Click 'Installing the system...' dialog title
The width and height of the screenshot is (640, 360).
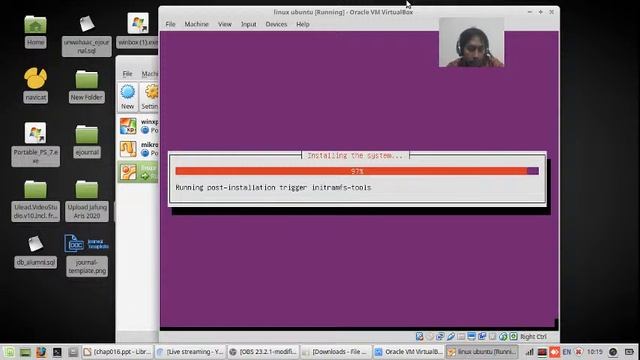click(355, 156)
